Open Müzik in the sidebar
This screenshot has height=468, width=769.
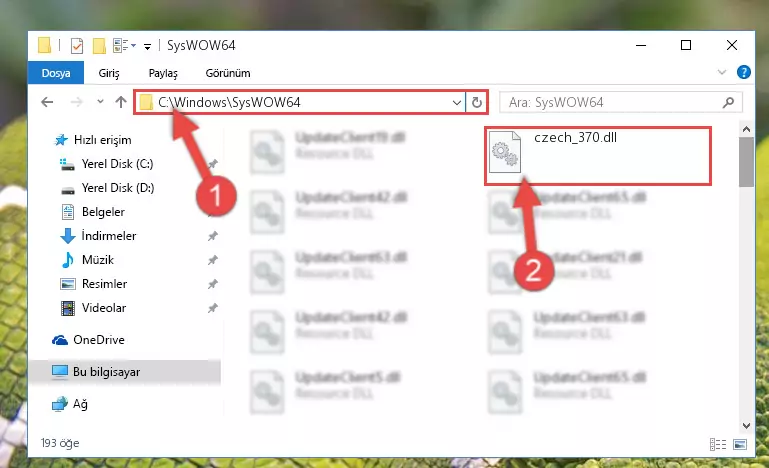coord(98,260)
